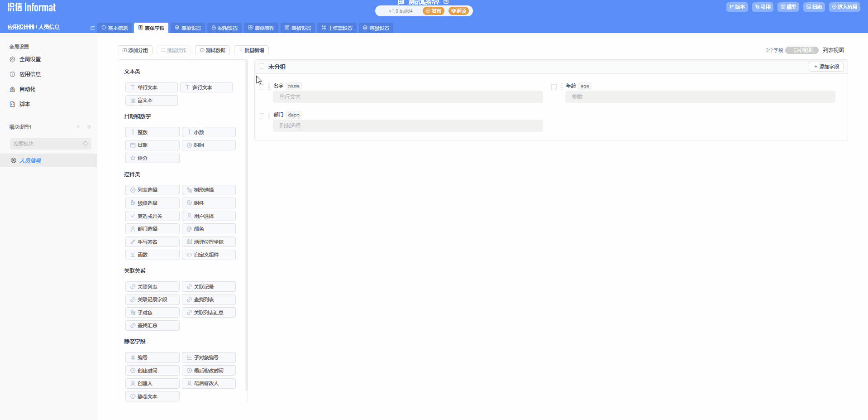Screen dimensions: 868x420
Task: Click the 进入应用 icon
Action: [x=844, y=7]
